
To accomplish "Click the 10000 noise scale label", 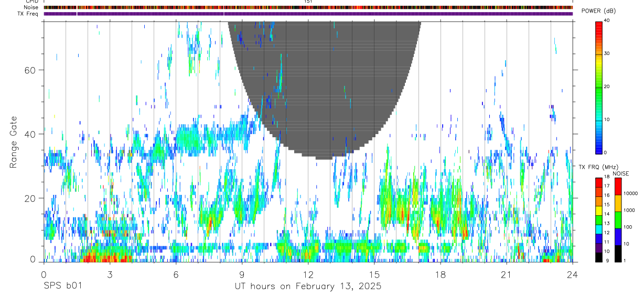I will pyautogui.click(x=630, y=194).
